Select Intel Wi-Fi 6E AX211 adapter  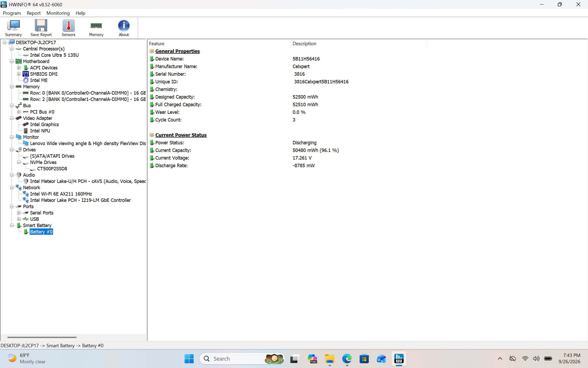pyautogui.click(x=61, y=194)
